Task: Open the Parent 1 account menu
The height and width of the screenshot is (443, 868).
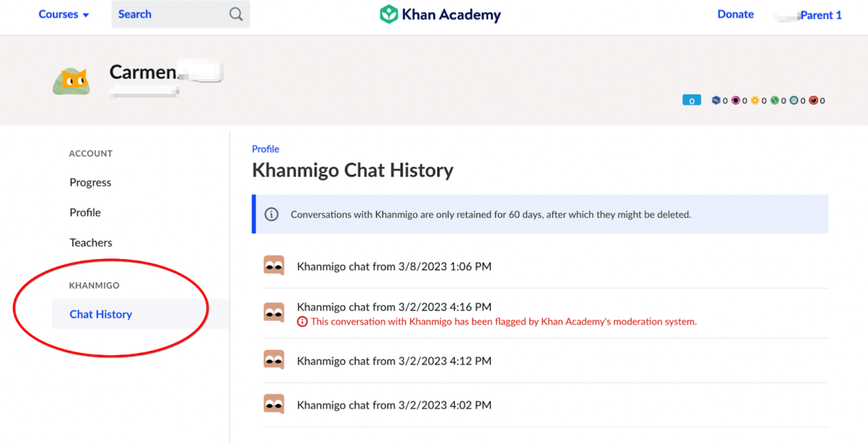Action: 821,15
